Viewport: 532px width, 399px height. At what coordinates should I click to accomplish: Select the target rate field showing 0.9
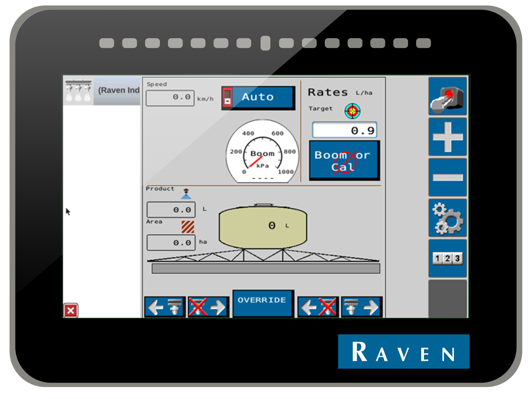345,130
